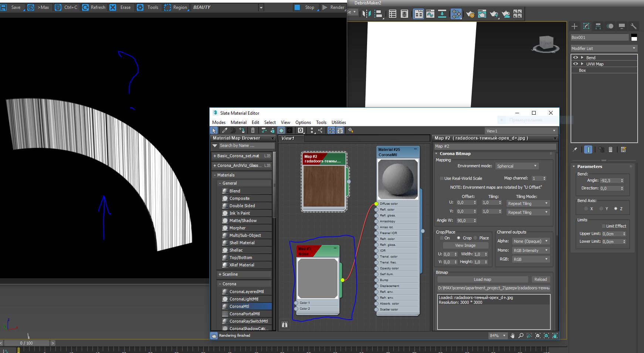Click the Load map button
The image size is (644, 353).
coord(482,279)
